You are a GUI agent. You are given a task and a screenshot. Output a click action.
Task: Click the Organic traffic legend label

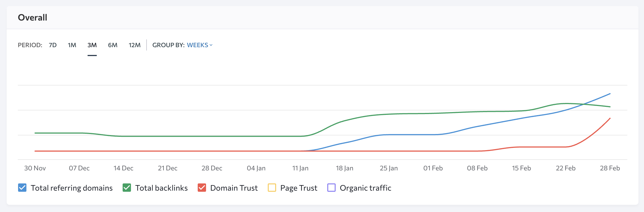coord(365,188)
